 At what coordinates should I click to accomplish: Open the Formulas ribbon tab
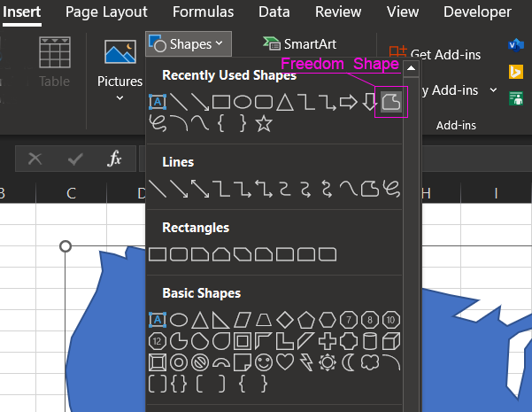coord(203,12)
